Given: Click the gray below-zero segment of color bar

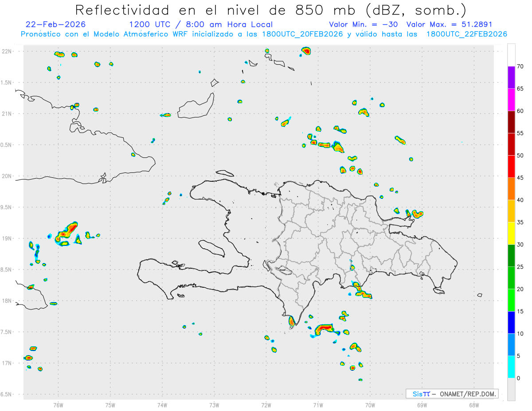Looking at the screenshot, I should [511, 389].
